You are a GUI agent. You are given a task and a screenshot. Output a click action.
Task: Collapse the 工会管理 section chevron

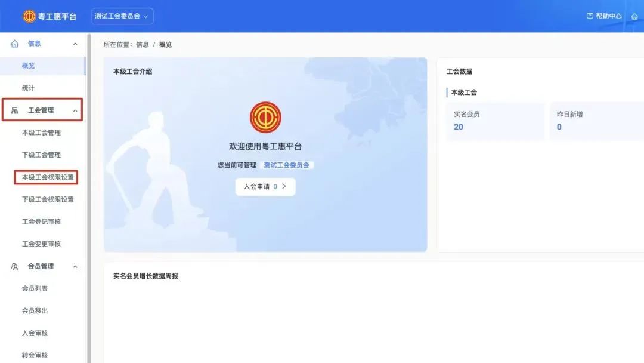(x=75, y=110)
